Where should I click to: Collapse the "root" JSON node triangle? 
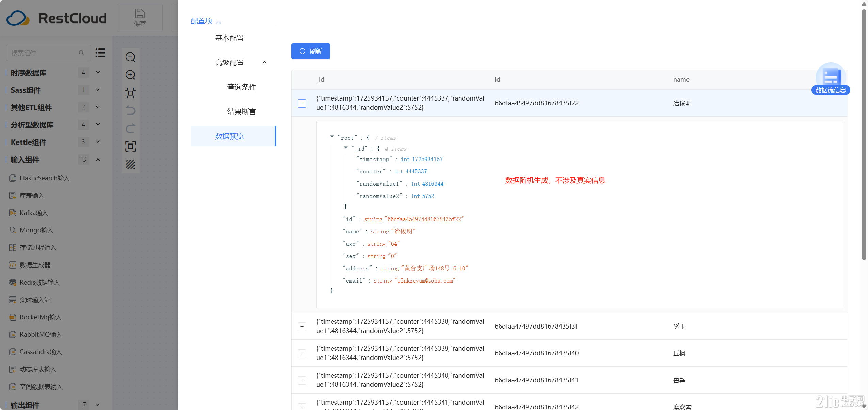click(332, 137)
